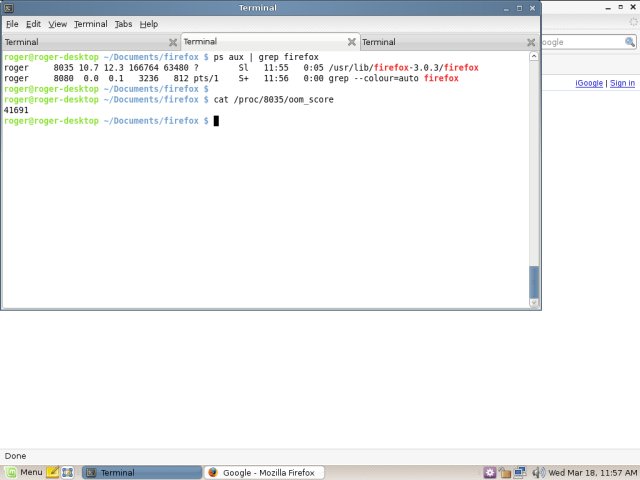
Task: Open the Edit menu
Action: [x=34, y=24]
